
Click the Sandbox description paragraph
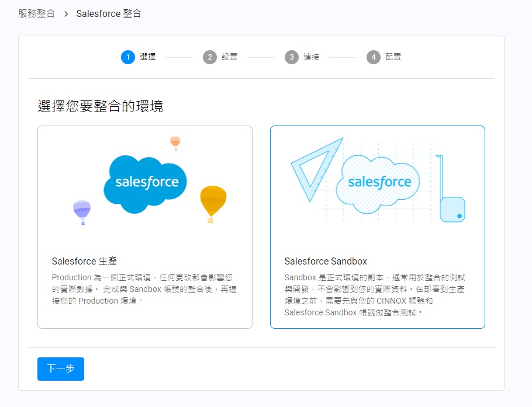click(x=375, y=295)
